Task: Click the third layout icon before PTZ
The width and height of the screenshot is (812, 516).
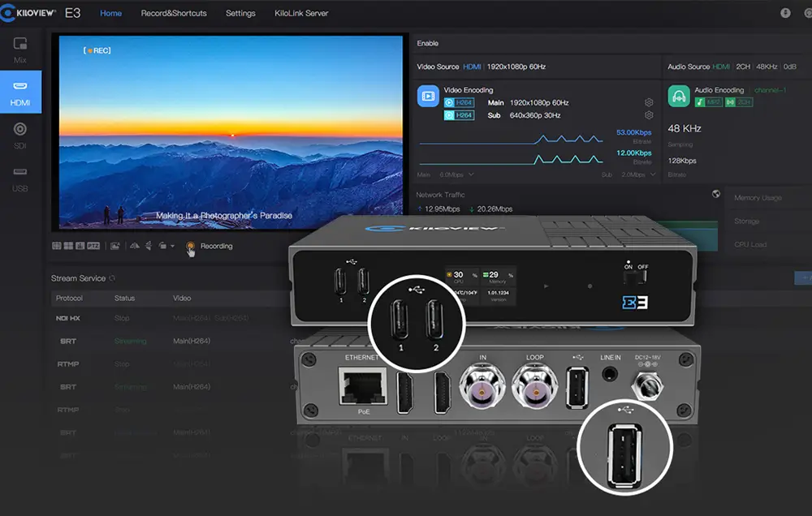Action: [80, 246]
